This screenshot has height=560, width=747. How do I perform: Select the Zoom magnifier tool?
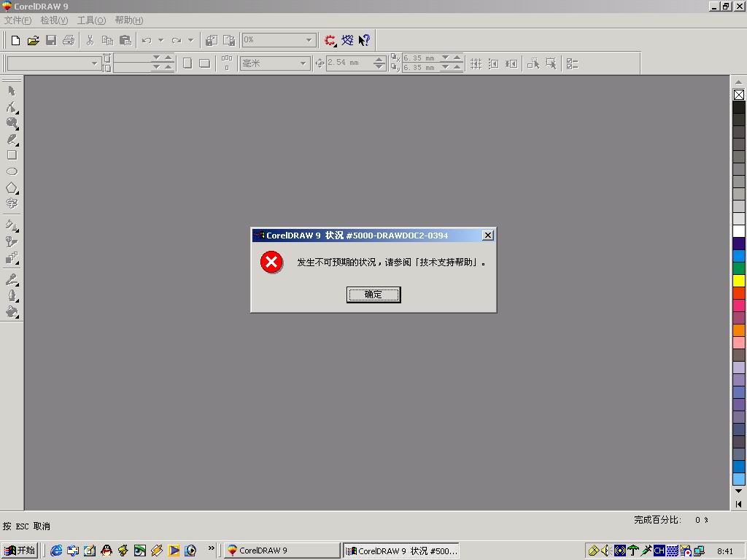(x=12, y=123)
